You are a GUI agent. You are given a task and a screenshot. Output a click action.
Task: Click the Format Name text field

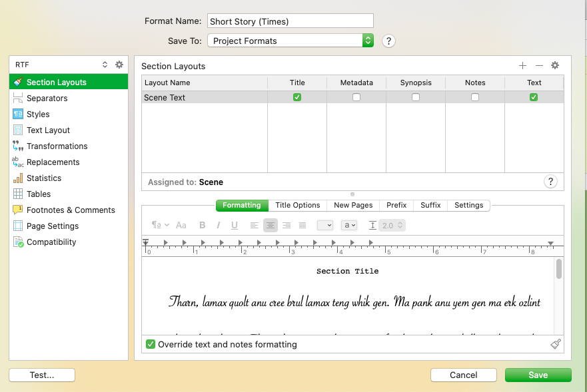pos(291,21)
